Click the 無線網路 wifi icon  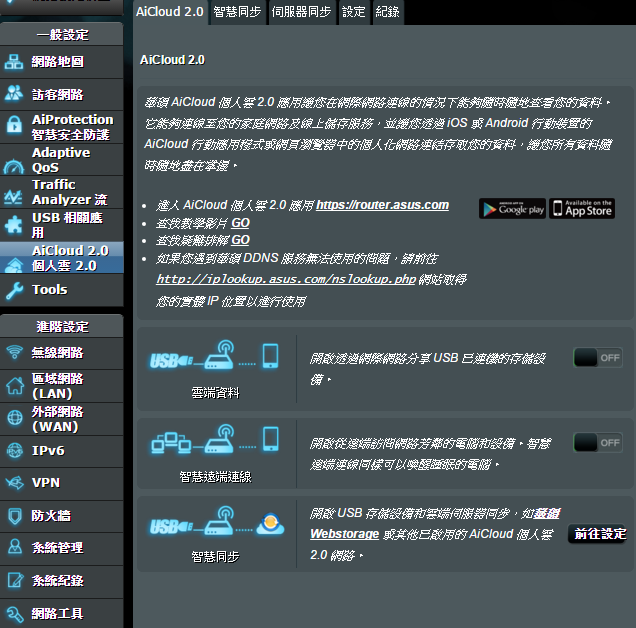point(15,352)
